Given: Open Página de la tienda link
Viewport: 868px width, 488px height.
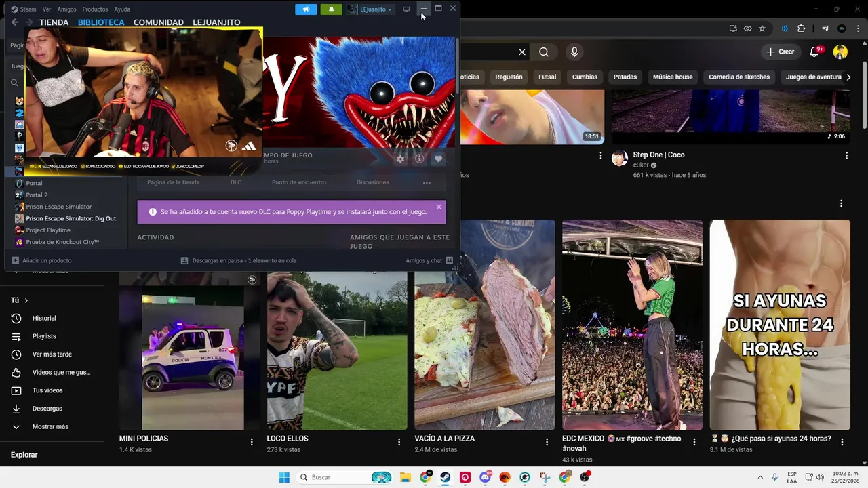Looking at the screenshot, I should pos(173,182).
